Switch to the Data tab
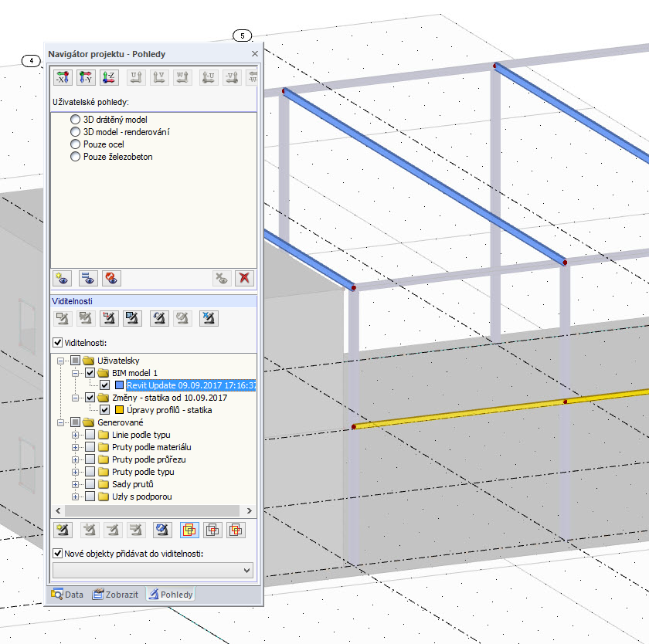This screenshot has width=649, height=644. pyautogui.click(x=67, y=595)
